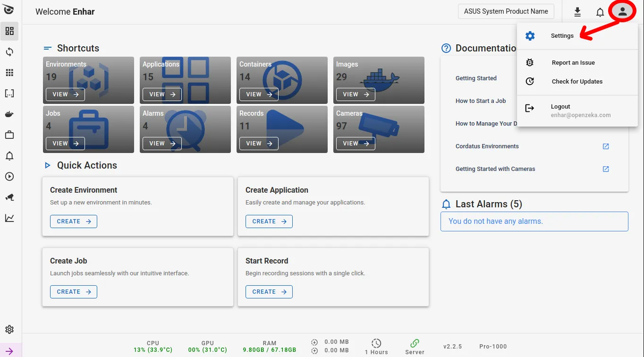Image resolution: width=644 pixels, height=357 pixels.
Task: Go to Jobs via the sidebar briefcase icon
Action: click(x=9, y=135)
